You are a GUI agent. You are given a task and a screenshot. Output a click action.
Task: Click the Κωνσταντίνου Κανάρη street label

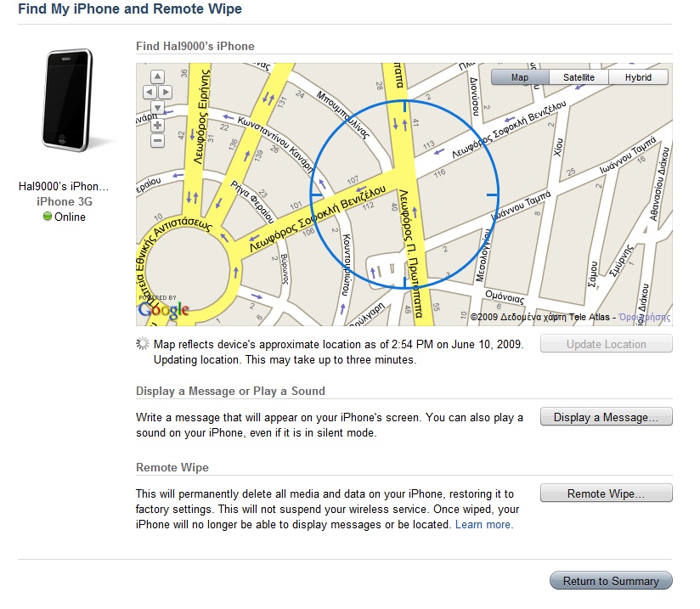point(275,144)
